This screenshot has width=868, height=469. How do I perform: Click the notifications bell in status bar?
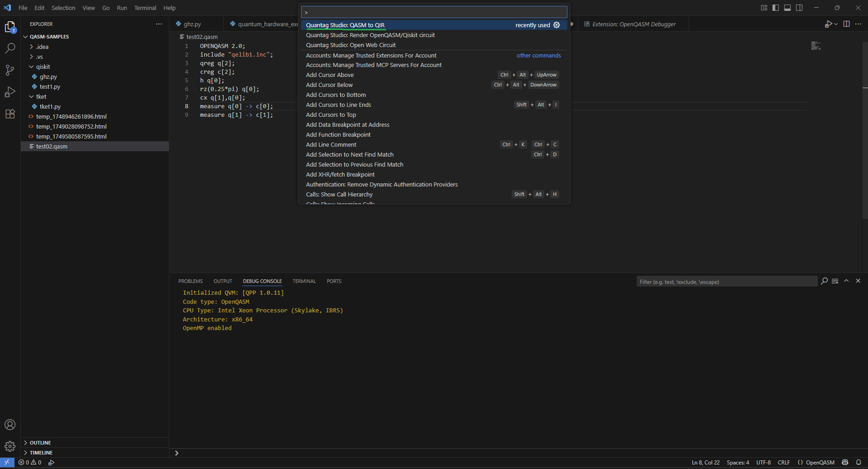[858, 462]
